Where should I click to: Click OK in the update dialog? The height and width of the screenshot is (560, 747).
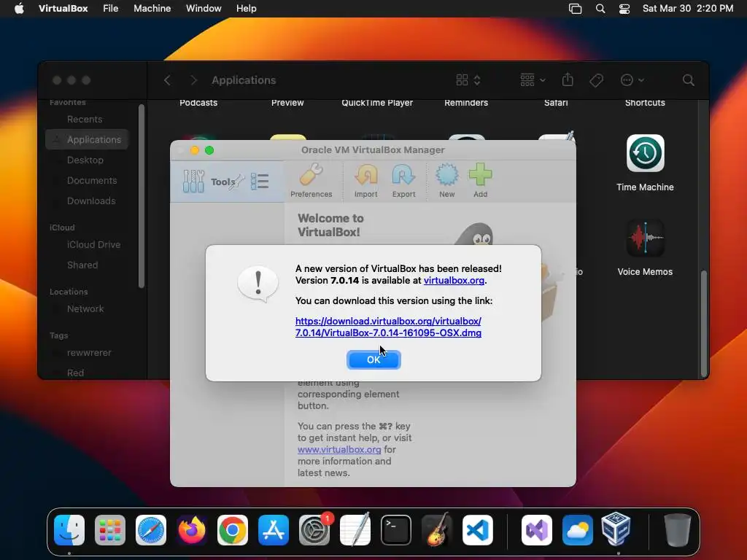coord(373,359)
